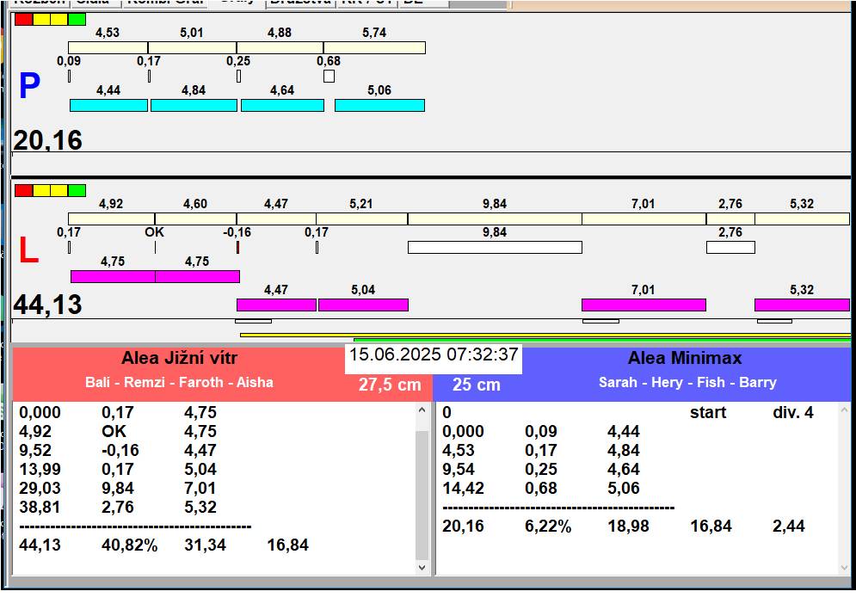The width and height of the screenshot is (856, 616).
Task: Click the white 2,76 box in lane L
Action: pos(730,247)
